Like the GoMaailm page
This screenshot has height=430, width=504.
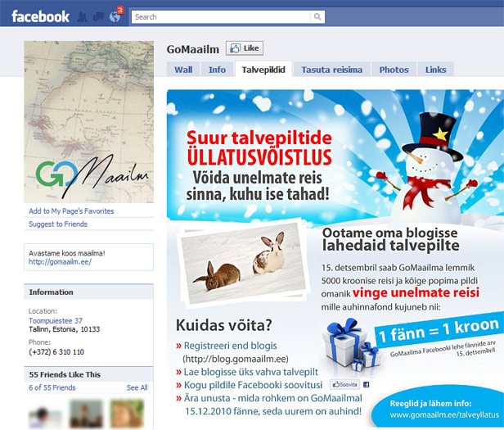(245, 48)
